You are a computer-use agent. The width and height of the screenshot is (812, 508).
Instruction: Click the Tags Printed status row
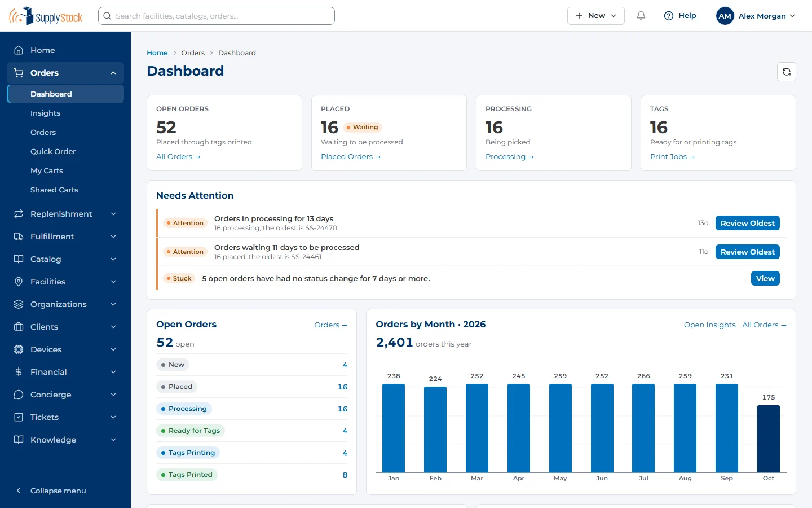[251, 475]
